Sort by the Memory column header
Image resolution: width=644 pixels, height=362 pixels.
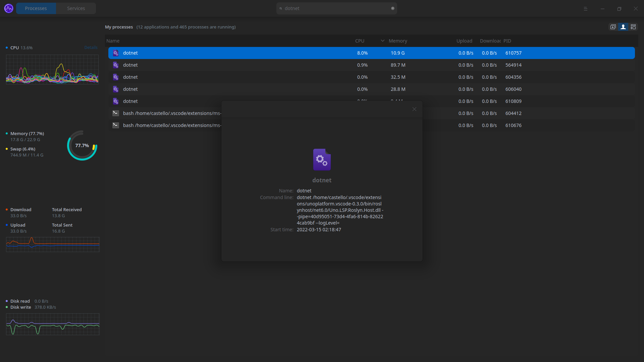tap(398, 41)
